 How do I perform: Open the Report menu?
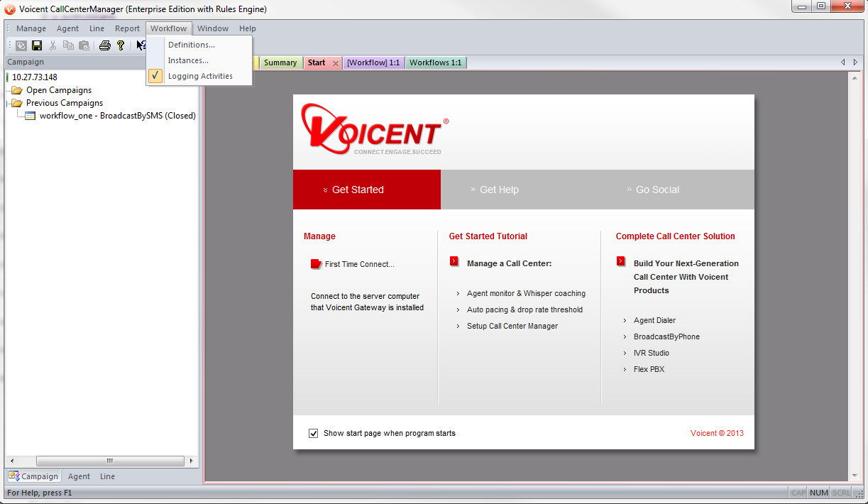pyautogui.click(x=128, y=28)
